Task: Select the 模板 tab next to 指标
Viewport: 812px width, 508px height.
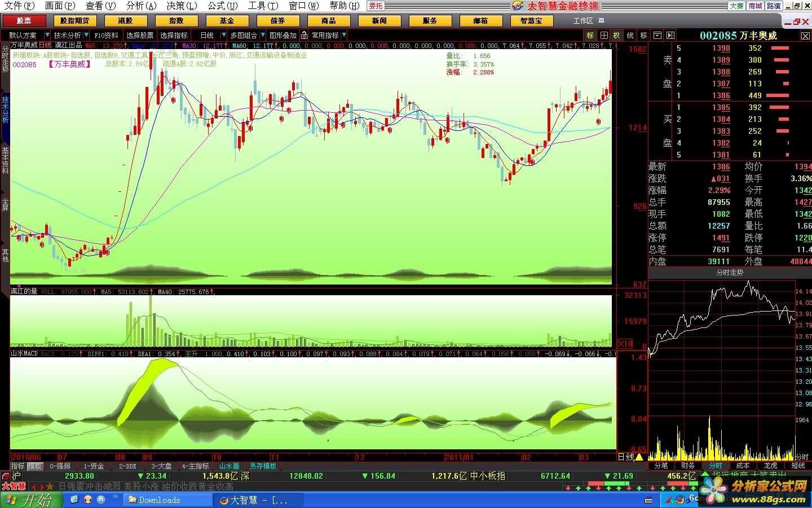Action: (x=35, y=466)
